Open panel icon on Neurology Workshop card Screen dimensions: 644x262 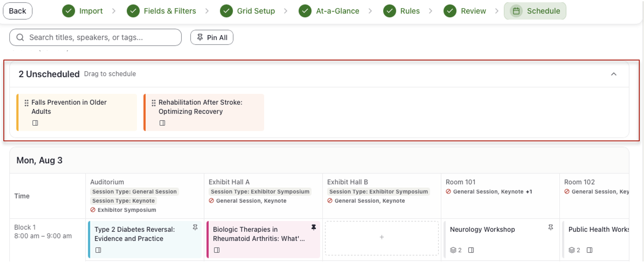[x=471, y=250]
